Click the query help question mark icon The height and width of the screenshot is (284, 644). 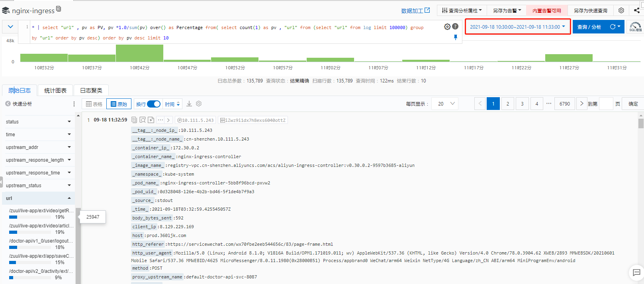(x=455, y=27)
